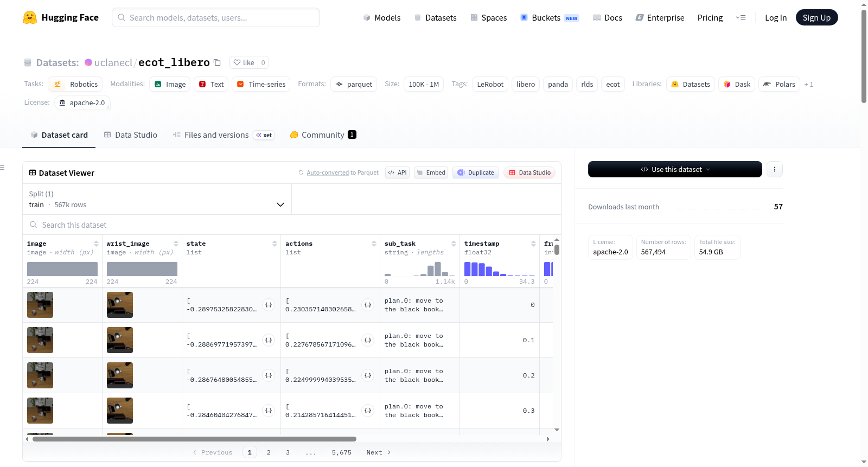Viewport: 868px width, 467px height.
Task: Click the parquet format tag
Action: coord(354,84)
